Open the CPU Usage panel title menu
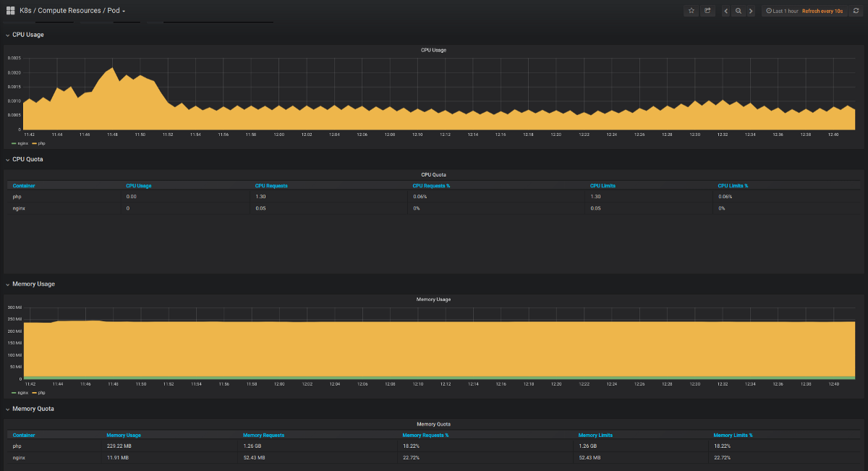The image size is (868, 471). [x=433, y=50]
